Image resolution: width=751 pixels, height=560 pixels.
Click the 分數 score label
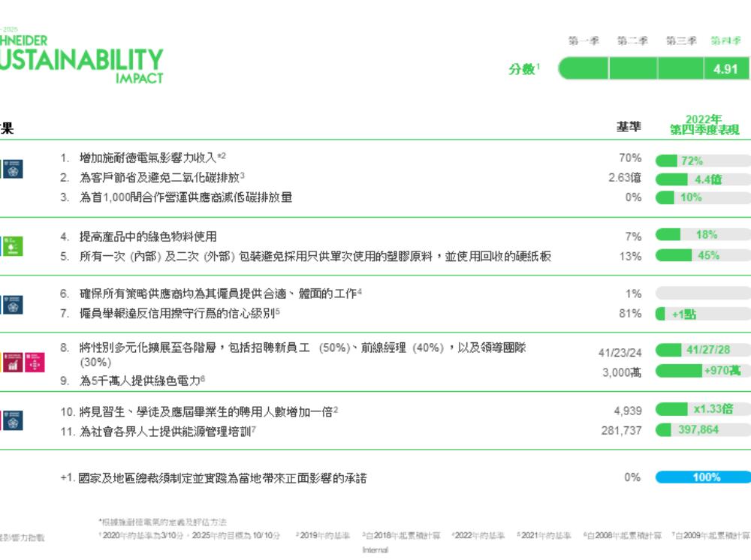(x=524, y=69)
